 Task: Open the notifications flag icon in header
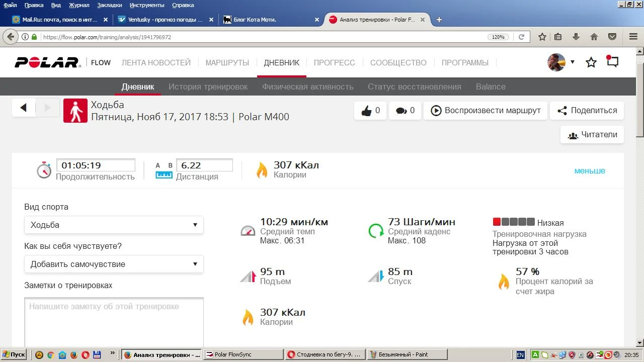point(612,62)
